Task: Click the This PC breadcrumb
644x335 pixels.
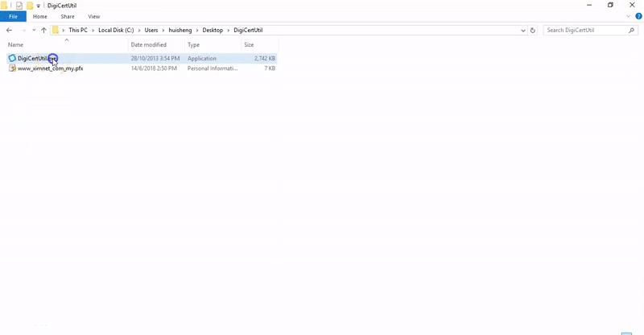Action: point(78,30)
